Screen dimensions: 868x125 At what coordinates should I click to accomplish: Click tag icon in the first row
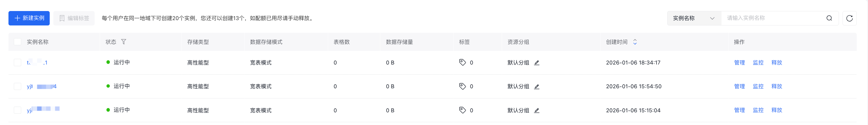click(462, 62)
